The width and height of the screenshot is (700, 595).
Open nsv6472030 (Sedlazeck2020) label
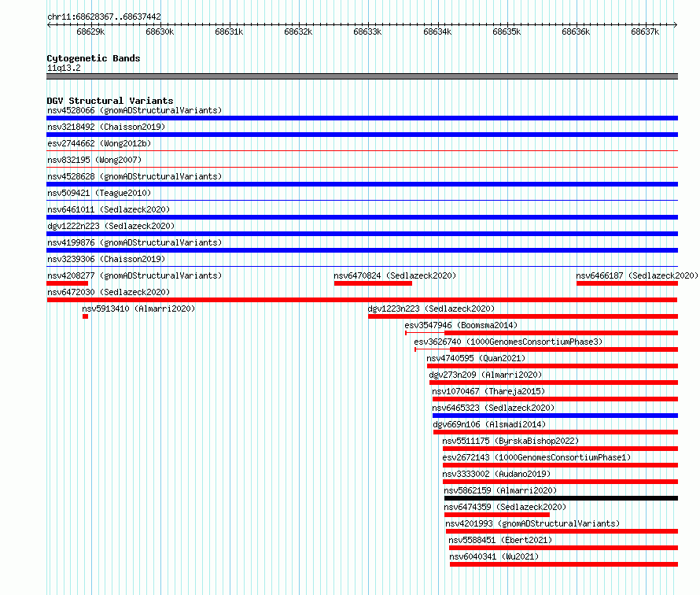click(x=109, y=292)
